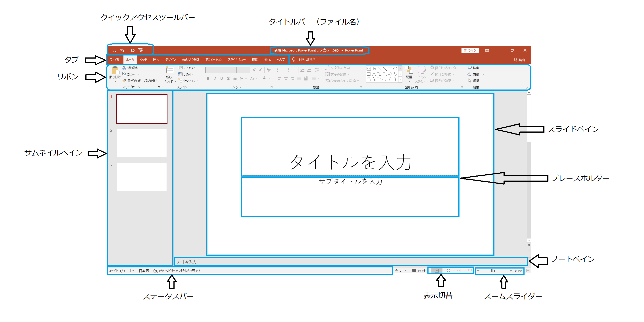Toggle underline formatting with the U icon
Image resolution: width=644 pixels, height=322 pixels.
point(221,78)
